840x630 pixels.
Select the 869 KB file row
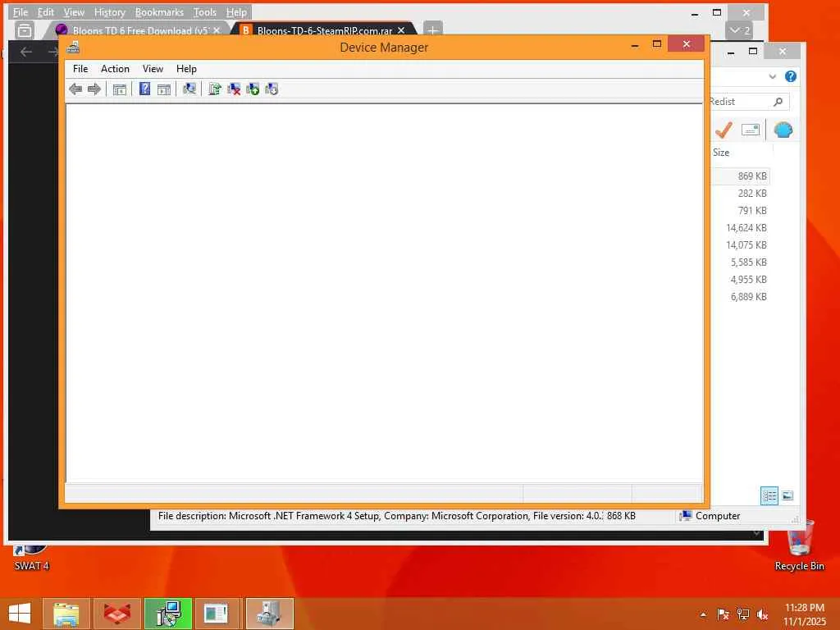tap(741, 176)
